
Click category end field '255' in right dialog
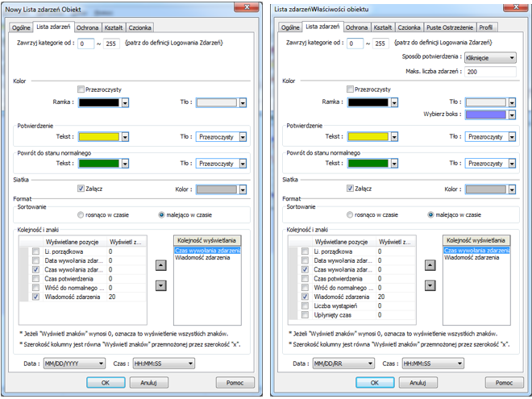click(x=380, y=44)
